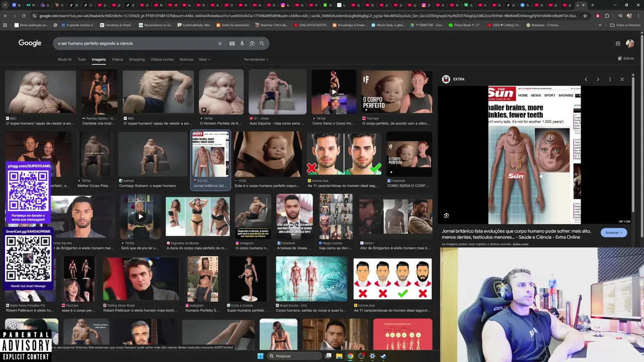The height and width of the screenshot is (362, 644).
Task: Open the Brasil Escola body parts thumbnail
Action: point(311,280)
